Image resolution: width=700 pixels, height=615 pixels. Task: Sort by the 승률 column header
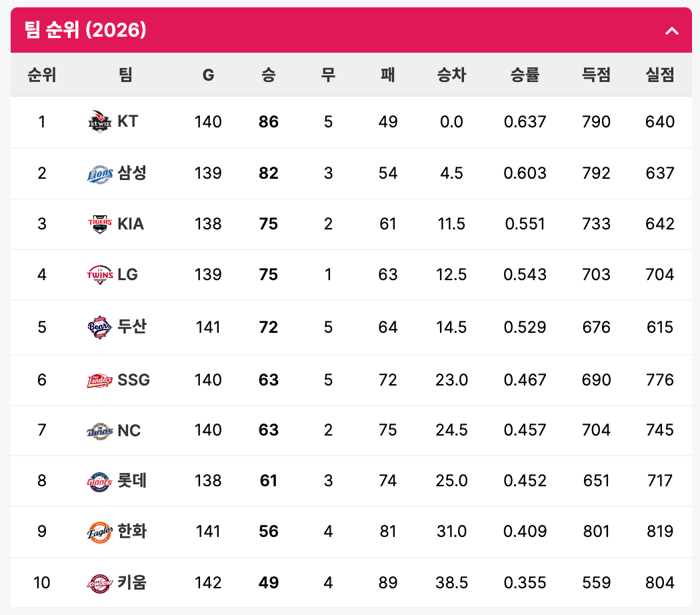tap(525, 75)
